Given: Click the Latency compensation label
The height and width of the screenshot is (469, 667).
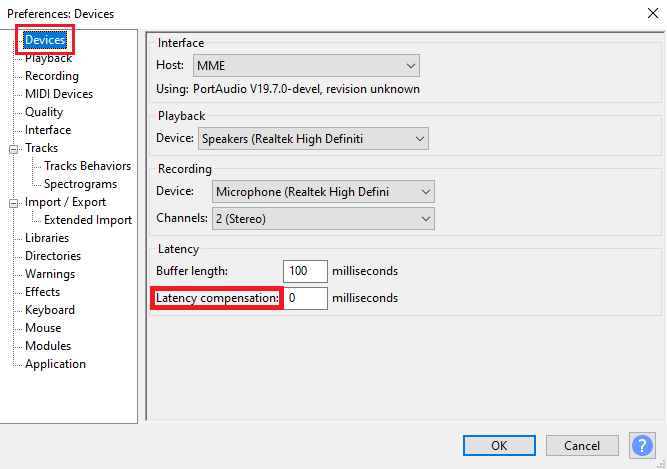Looking at the screenshot, I should (217, 298).
